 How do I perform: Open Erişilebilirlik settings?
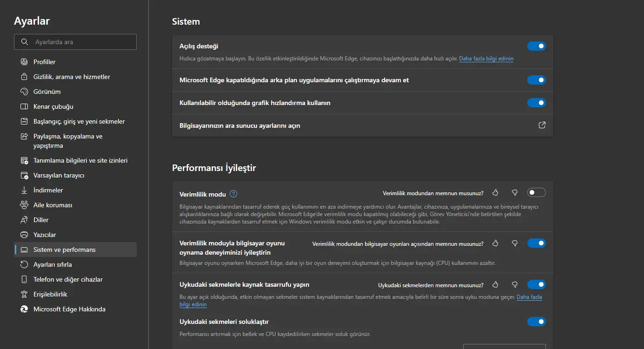point(76,294)
